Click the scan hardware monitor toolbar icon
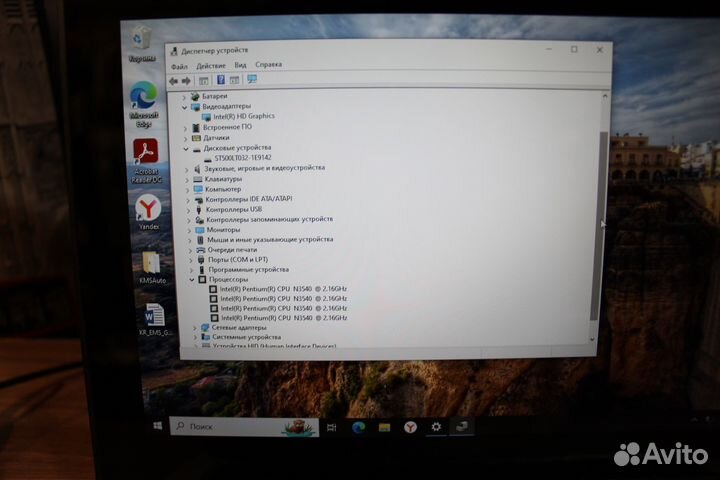This screenshot has width=720, height=480. coord(252,79)
